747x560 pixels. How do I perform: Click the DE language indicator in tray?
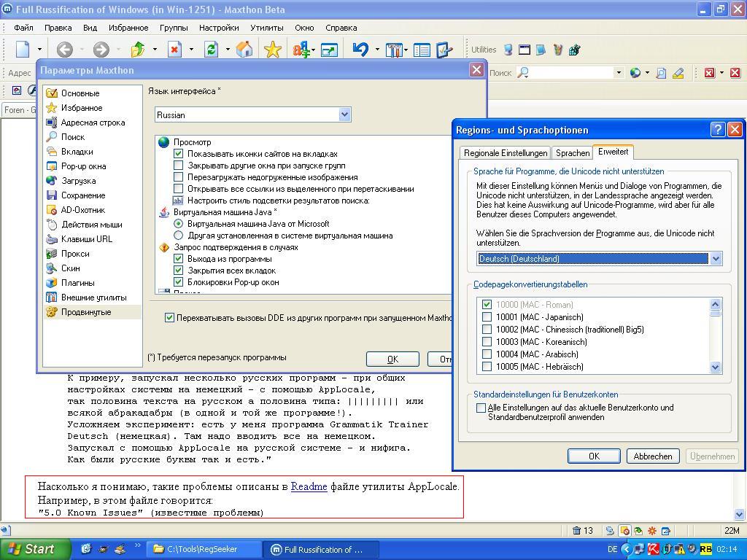[x=612, y=549]
